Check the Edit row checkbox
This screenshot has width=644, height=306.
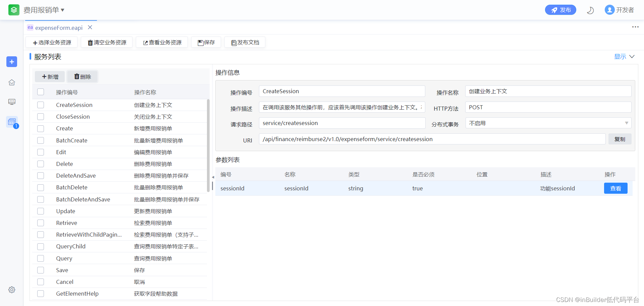(41, 152)
